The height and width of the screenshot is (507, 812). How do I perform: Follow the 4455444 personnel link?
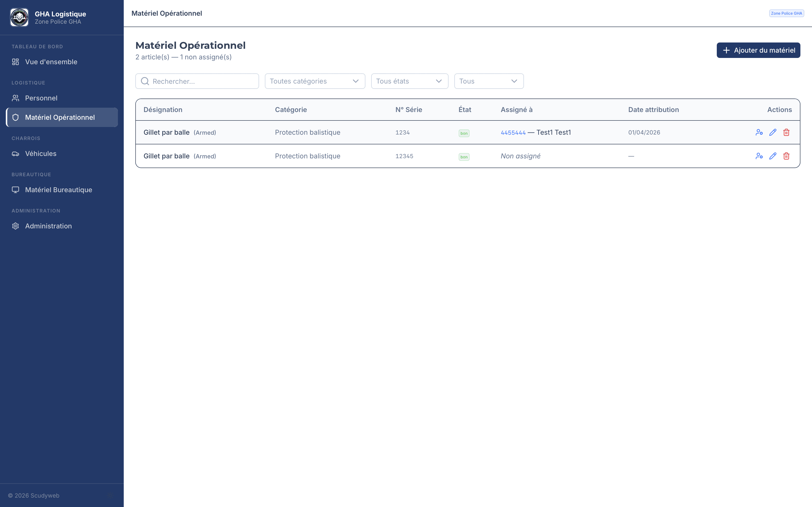513,133
